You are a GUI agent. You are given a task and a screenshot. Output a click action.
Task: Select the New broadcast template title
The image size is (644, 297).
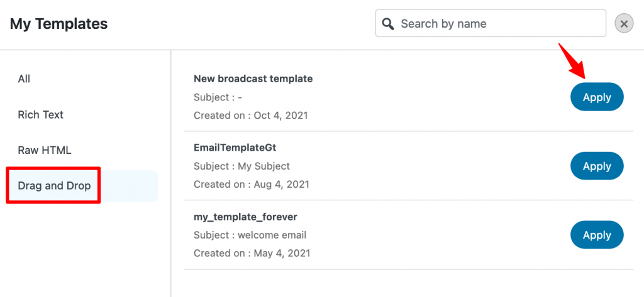[253, 78]
